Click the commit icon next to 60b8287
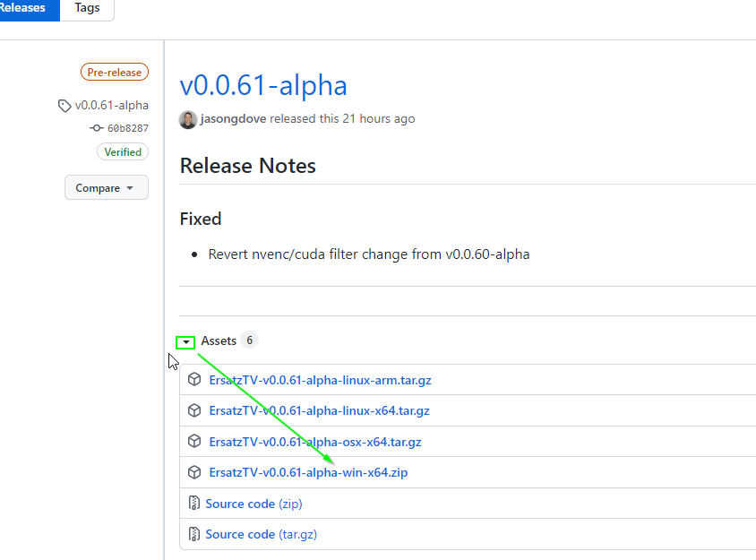Image resolution: width=756 pixels, height=560 pixels. pos(97,128)
